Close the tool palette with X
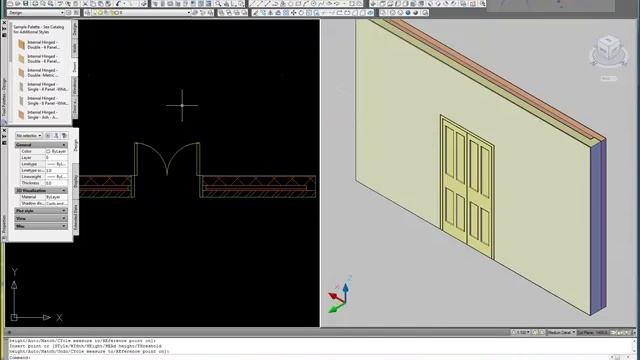 coord(4,23)
